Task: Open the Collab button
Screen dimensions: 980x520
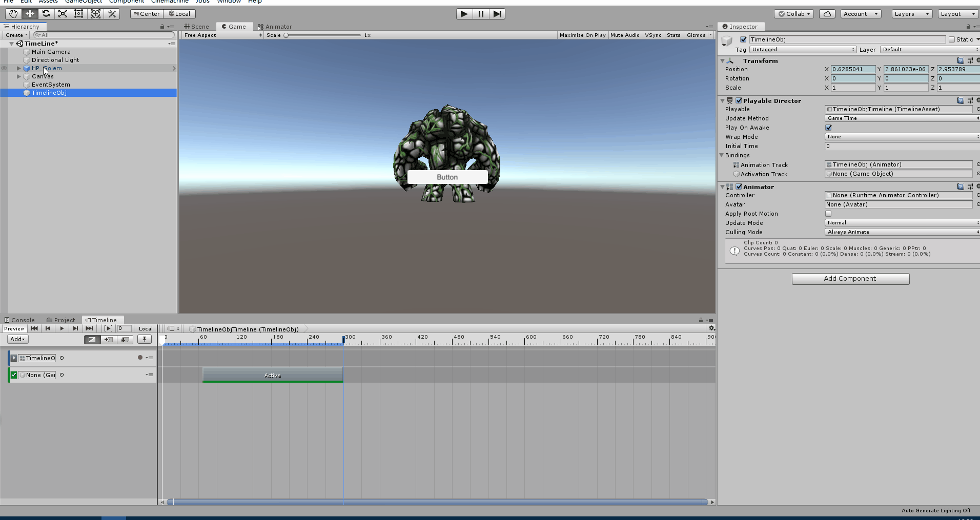Action: coord(794,14)
